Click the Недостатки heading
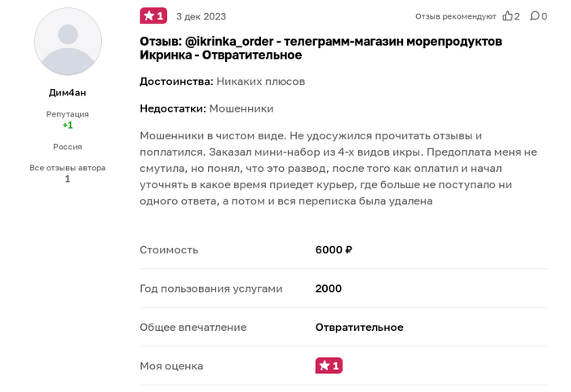The image size is (571, 392). tap(174, 108)
